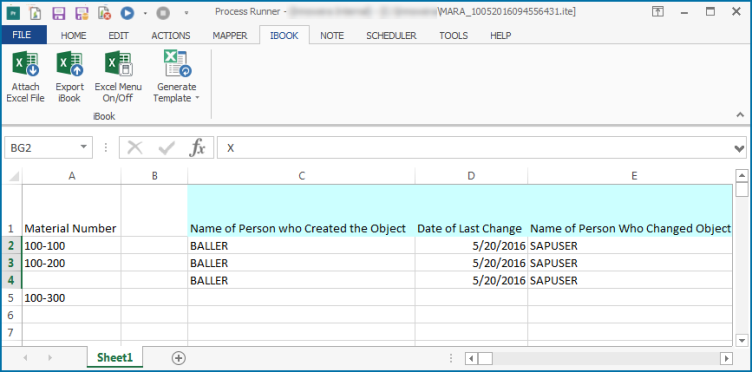752x372 pixels.
Task: Open the MAPPER ribbon tab
Action: coord(230,35)
